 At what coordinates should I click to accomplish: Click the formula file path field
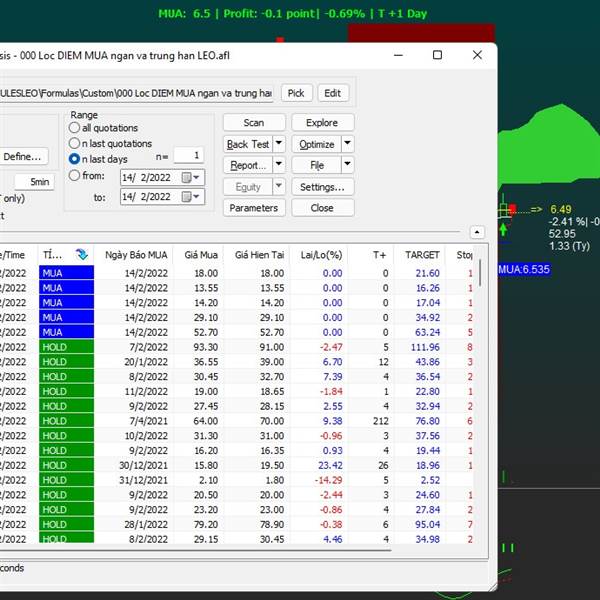136,93
